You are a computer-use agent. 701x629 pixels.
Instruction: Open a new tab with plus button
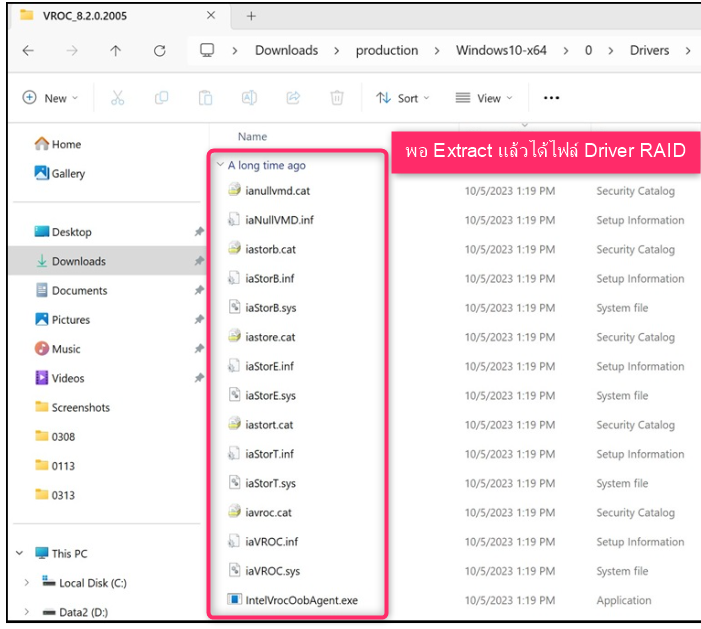(x=251, y=16)
